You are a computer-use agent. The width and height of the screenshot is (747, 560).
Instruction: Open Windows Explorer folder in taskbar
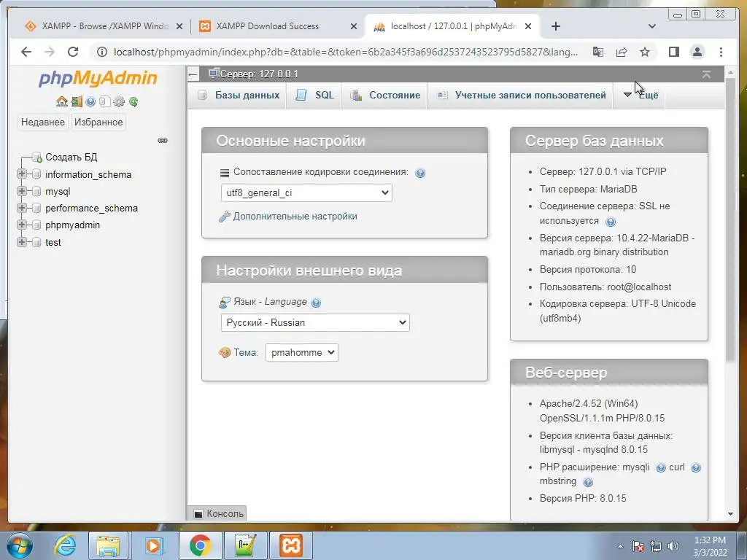[x=108, y=545]
